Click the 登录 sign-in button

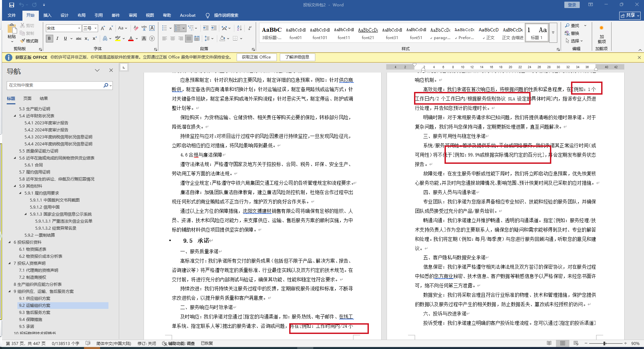coord(572,5)
